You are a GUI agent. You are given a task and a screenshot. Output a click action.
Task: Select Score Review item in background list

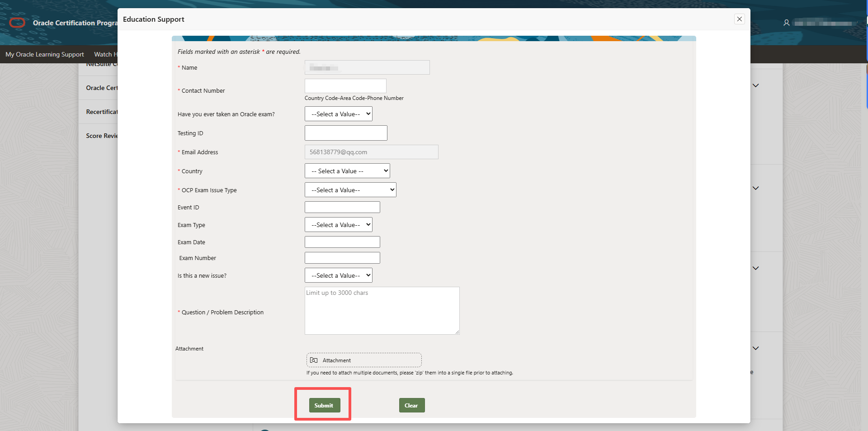click(x=102, y=136)
